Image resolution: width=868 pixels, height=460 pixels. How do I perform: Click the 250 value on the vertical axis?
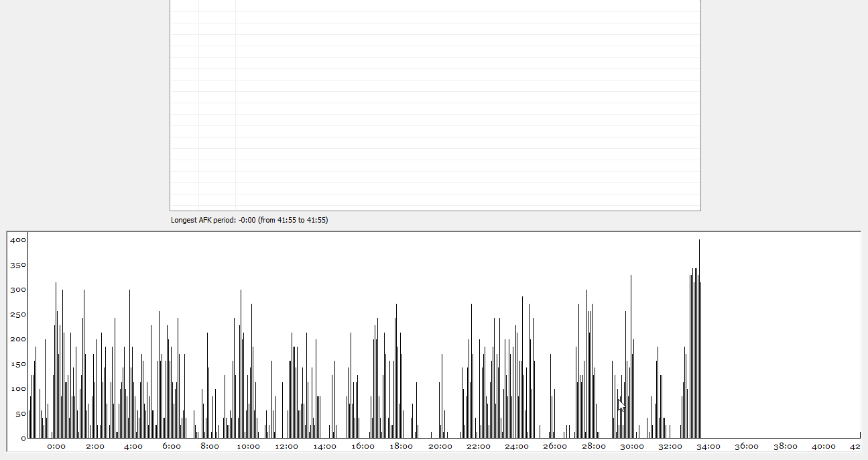[x=18, y=314]
